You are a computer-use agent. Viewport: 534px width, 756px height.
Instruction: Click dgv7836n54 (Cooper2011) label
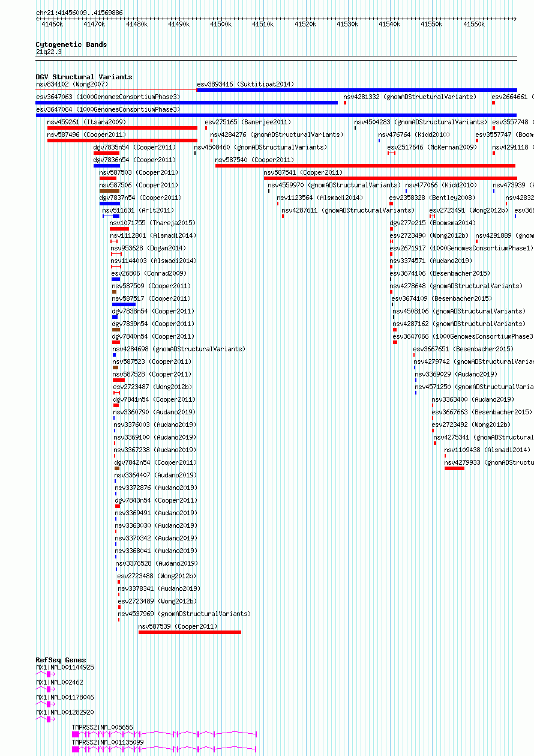134,160
